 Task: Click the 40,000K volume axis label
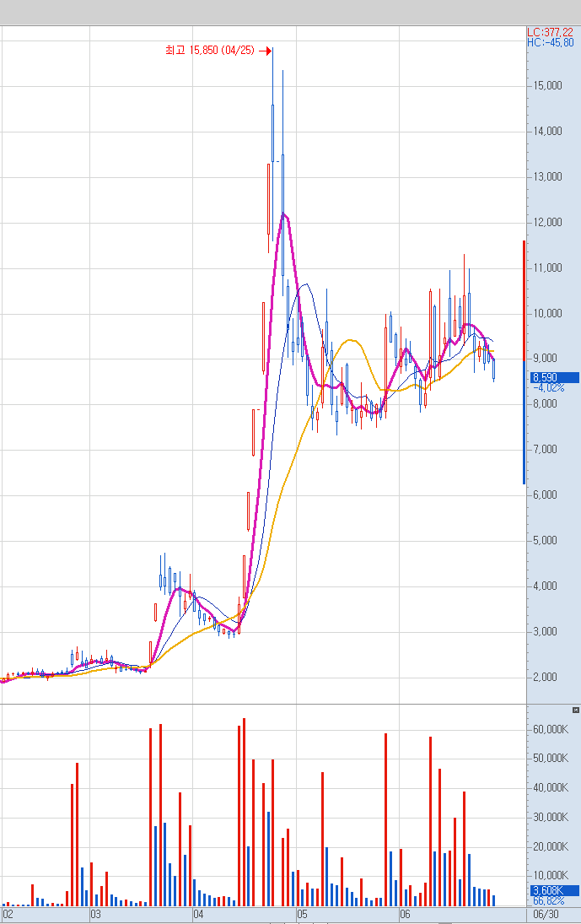551,788
